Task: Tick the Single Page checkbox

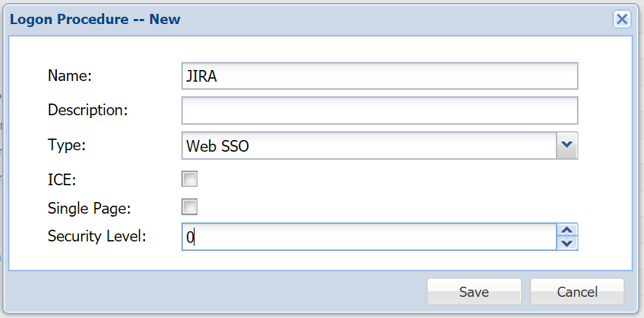Action: (x=189, y=207)
